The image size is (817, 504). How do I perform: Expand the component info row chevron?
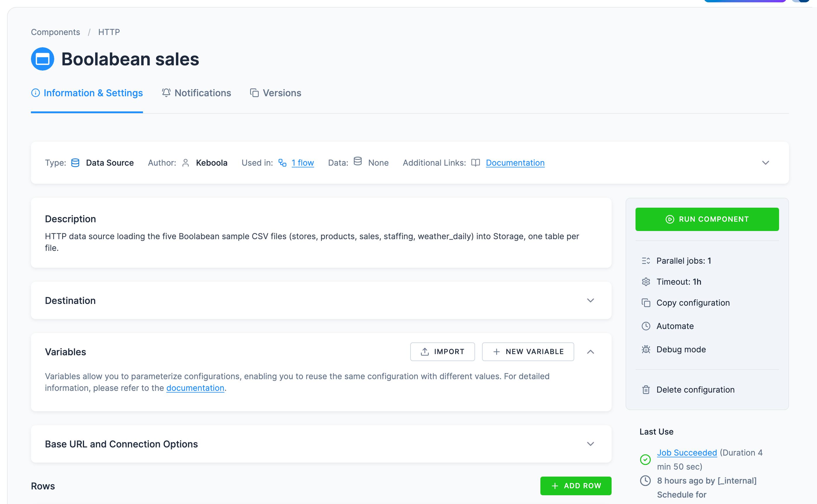(766, 163)
